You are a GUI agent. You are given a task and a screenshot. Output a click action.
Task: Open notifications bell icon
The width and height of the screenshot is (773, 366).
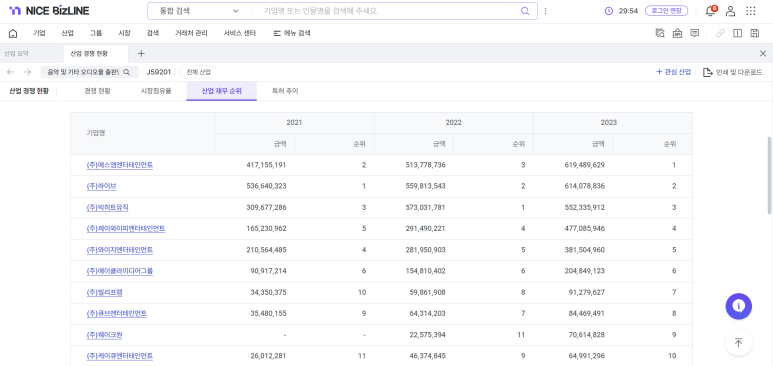pyautogui.click(x=710, y=11)
